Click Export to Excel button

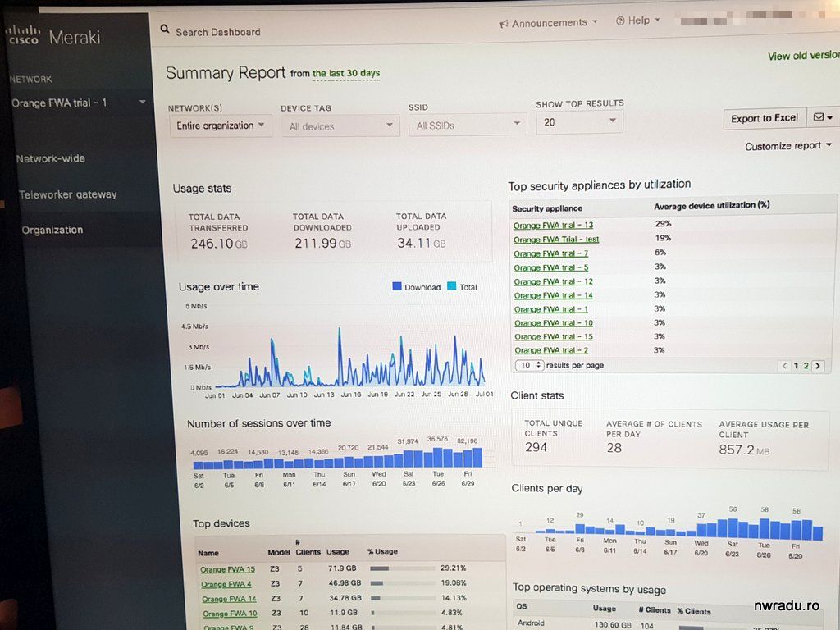click(765, 118)
